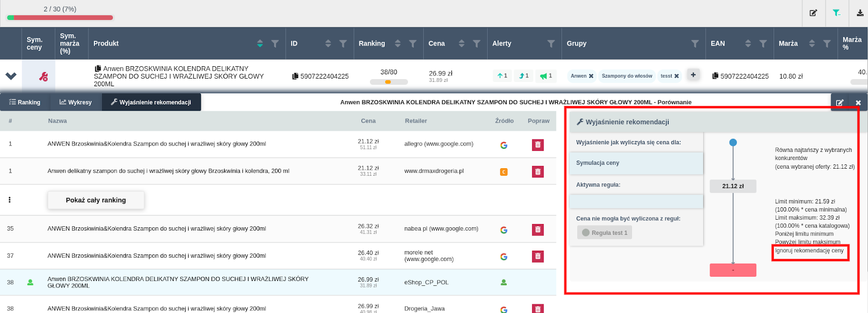Remove the test group tag
Image resolution: width=868 pixels, height=313 pixels.
click(x=676, y=76)
